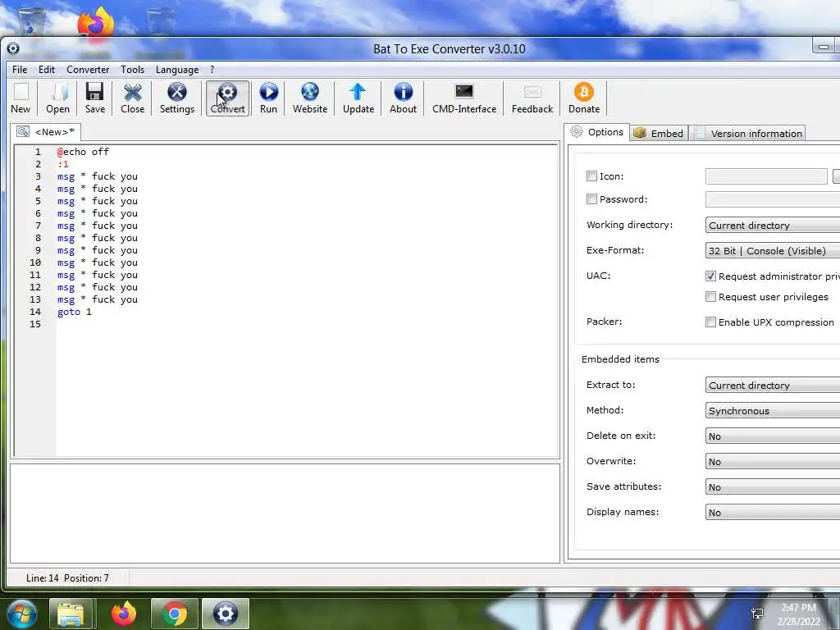Viewport: 840px width, 630px height.
Task: Open Working directory dropdown
Action: pyautogui.click(x=773, y=225)
